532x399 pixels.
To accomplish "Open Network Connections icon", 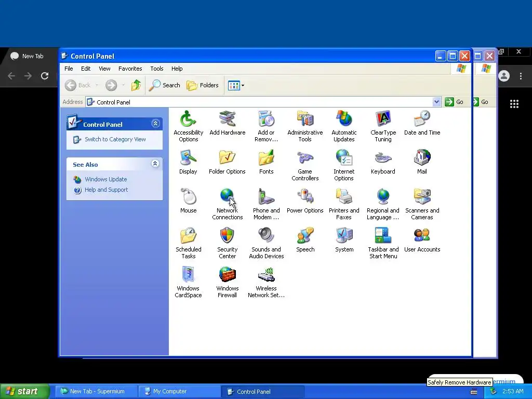I will pos(228,204).
